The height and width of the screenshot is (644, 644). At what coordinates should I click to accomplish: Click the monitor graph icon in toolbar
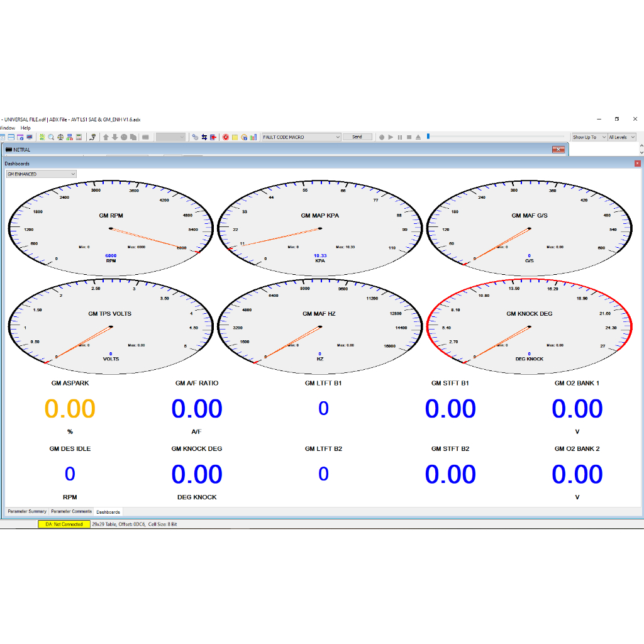coord(29,137)
